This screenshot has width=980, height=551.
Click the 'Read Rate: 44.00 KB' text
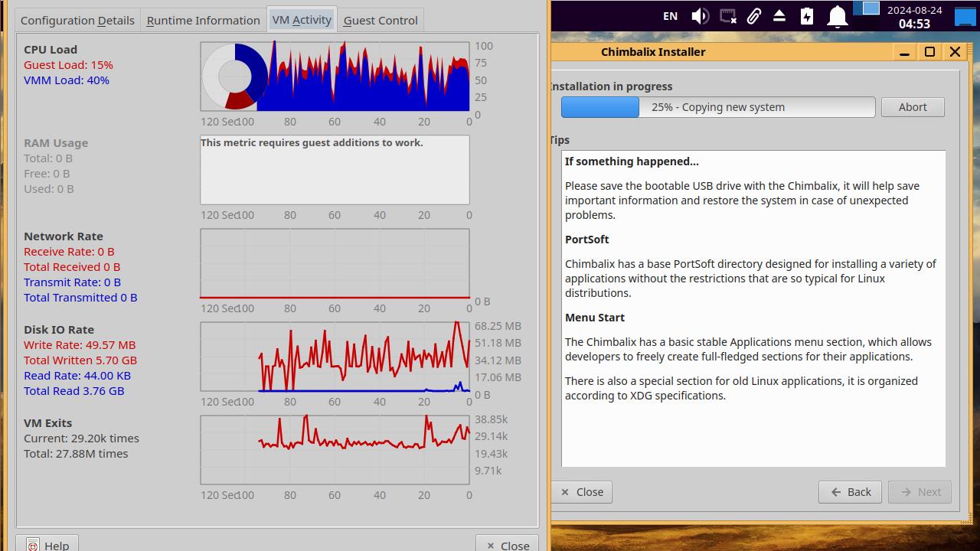click(x=77, y=376)
